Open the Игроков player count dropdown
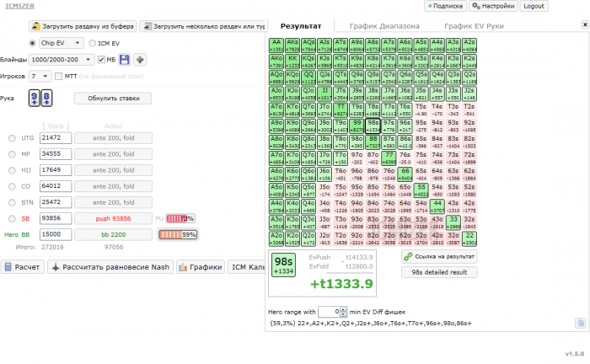Viewport: 590px width, 364px height. (40, 76)
